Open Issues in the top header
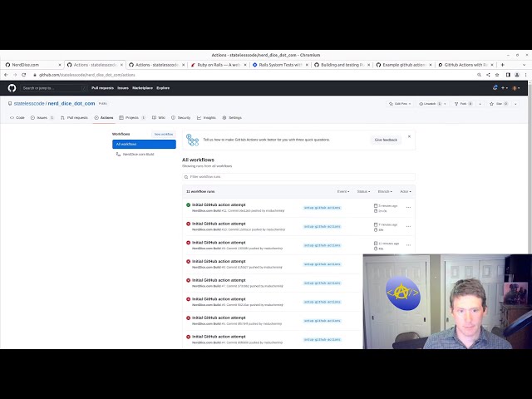Viewport: 532px width, 399px height. [x=123, y=88]
